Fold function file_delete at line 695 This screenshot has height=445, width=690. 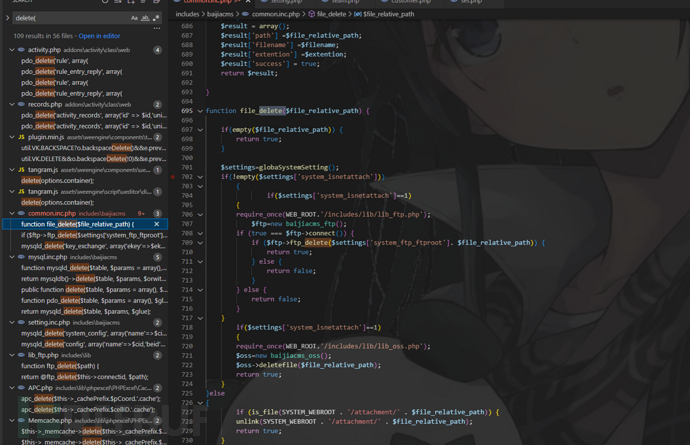200,111
